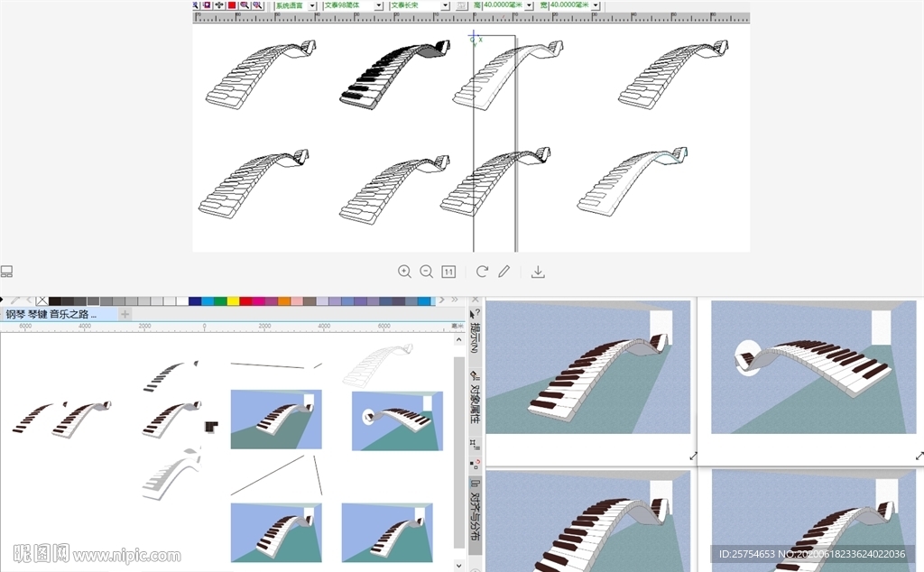Click the 宽 40.0000毫米 width field

570,5
